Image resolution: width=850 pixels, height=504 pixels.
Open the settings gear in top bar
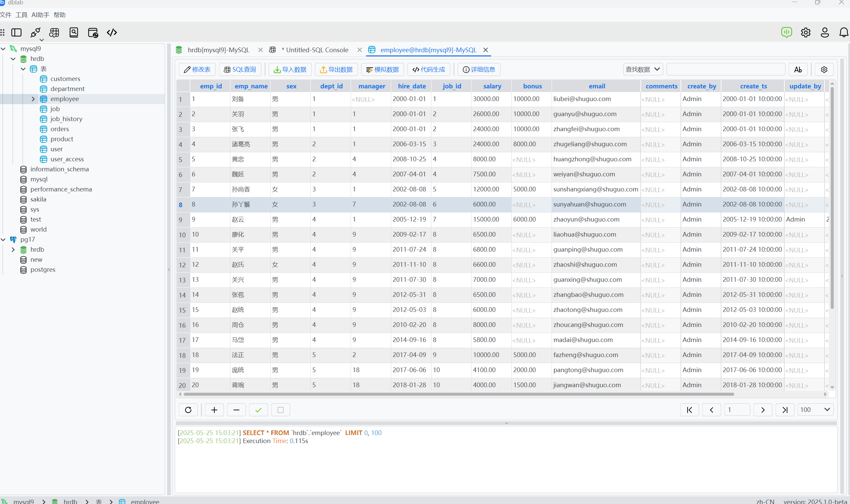coord(805,32)
